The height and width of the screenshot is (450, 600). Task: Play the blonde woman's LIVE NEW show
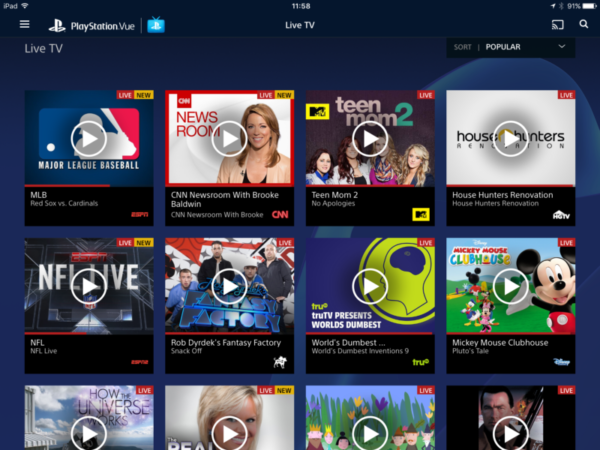229,434
